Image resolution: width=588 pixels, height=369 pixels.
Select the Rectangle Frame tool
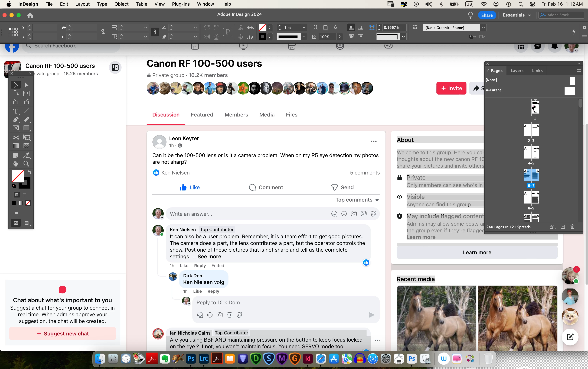pyautogui.click(x=16, y=128)
